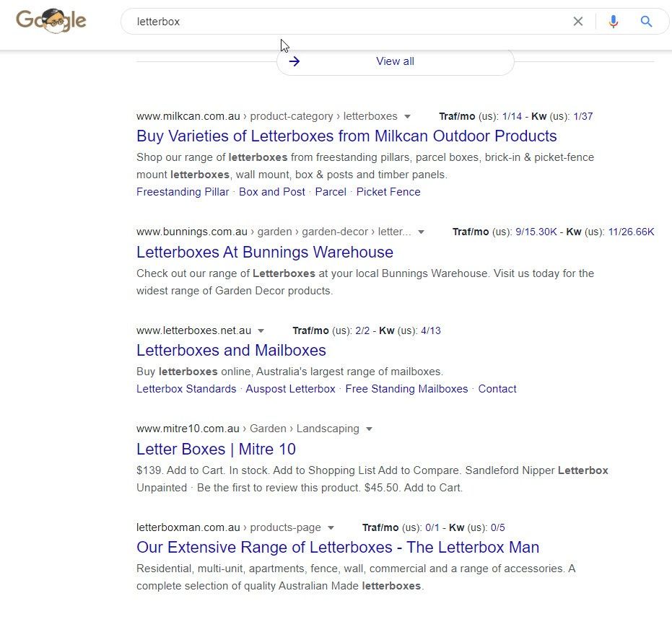Image resolution: width=672 pixels, height=627 pixels.
Task: Open Buy Varieties of Letterboxes from Milkcan result
Action: tap(346, 136)
